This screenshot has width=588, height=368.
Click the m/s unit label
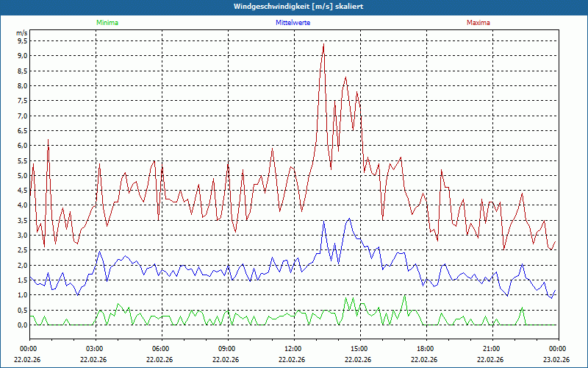point(21,34)
